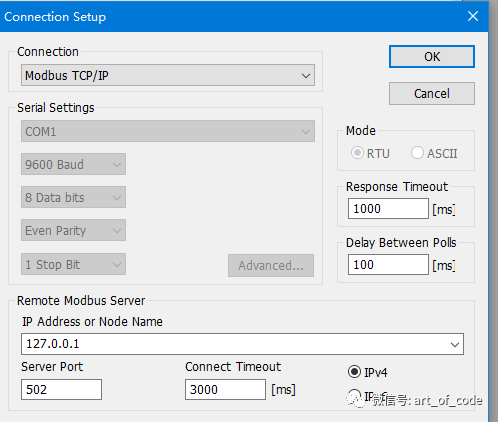This screenshot has height=422, width=498.
Task: Confirm settings with the OK button
Action: [x=432, y=57]
